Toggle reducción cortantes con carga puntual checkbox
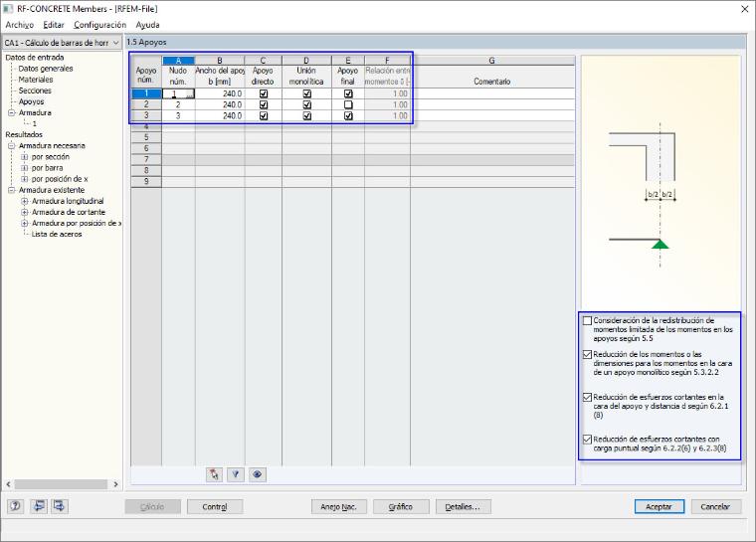The image size is (756, 542). click(x=587, y=440)
